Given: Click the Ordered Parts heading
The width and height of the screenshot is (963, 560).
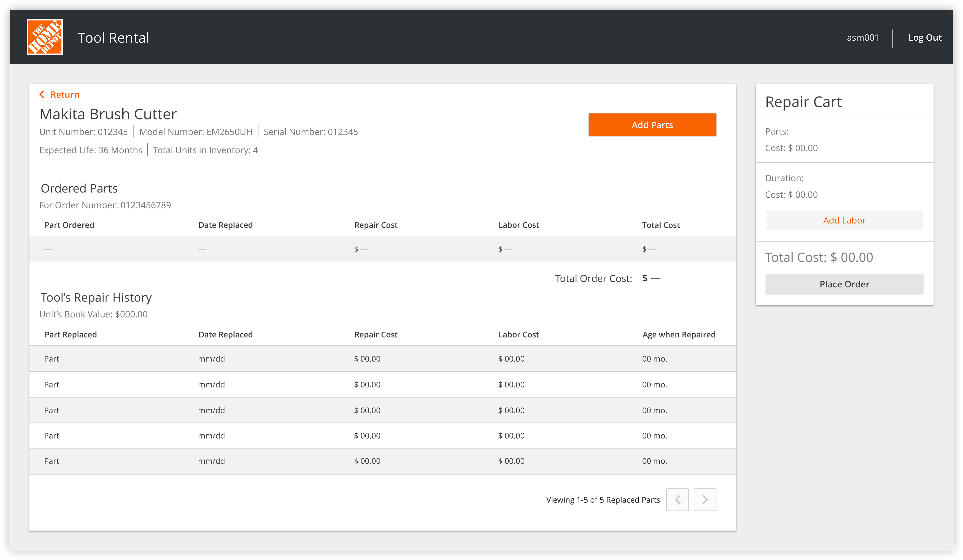Looking at the screenshot, I should [79, 188].
